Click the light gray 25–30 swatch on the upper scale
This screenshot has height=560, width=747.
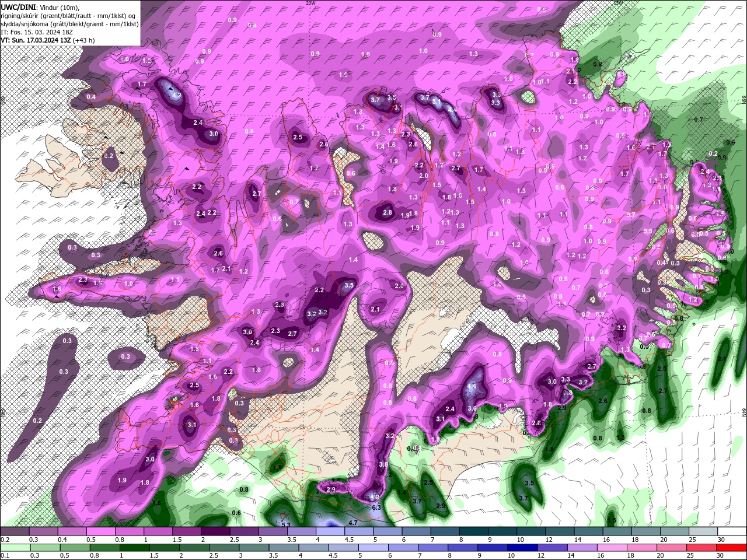(x=702, y=531)
